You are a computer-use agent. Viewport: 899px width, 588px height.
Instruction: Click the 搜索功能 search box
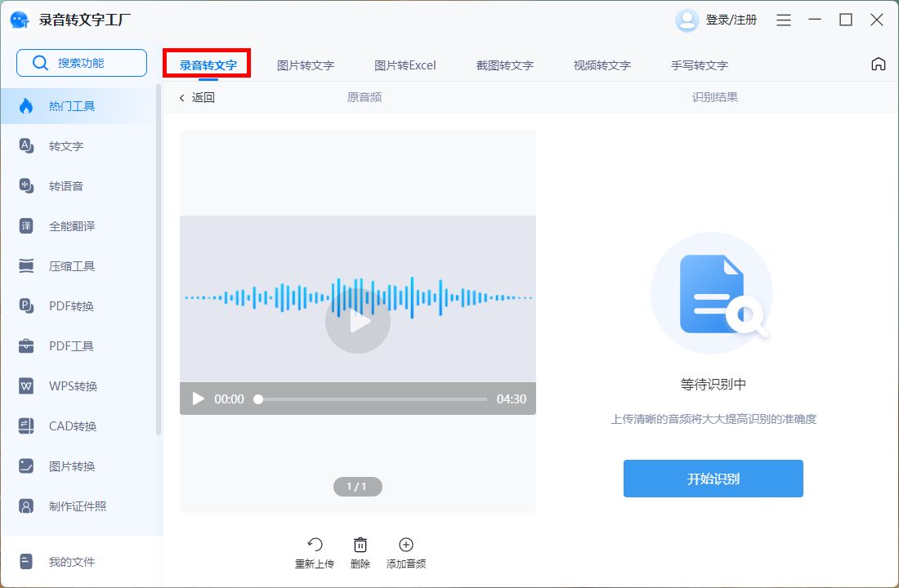(x=82, y=62)
